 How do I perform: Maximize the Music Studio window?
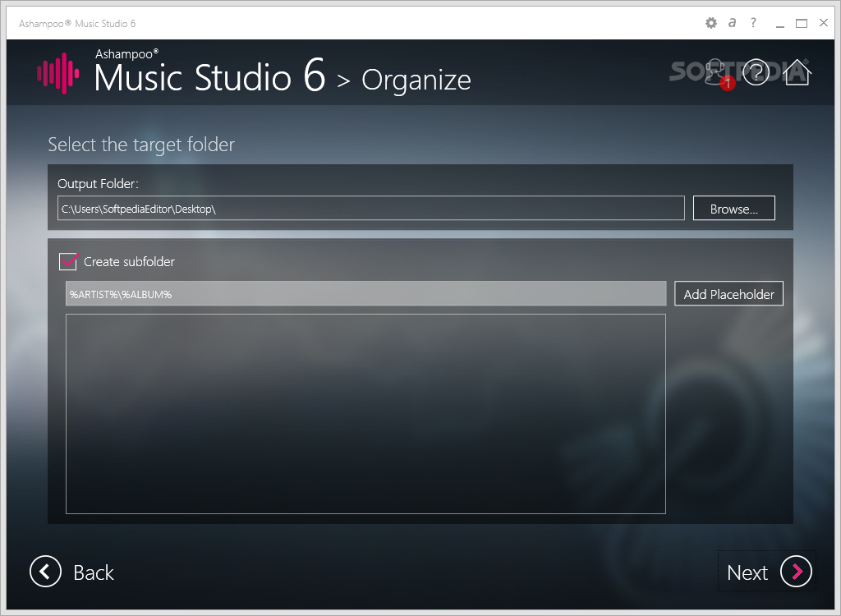pyautogui.click(x=802, y=23)
